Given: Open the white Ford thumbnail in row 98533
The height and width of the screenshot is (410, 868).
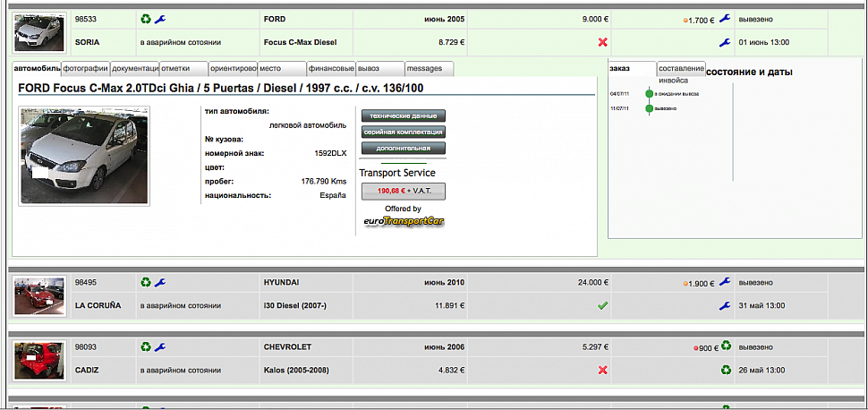Looking at the screenshot, I should (39, 32).
